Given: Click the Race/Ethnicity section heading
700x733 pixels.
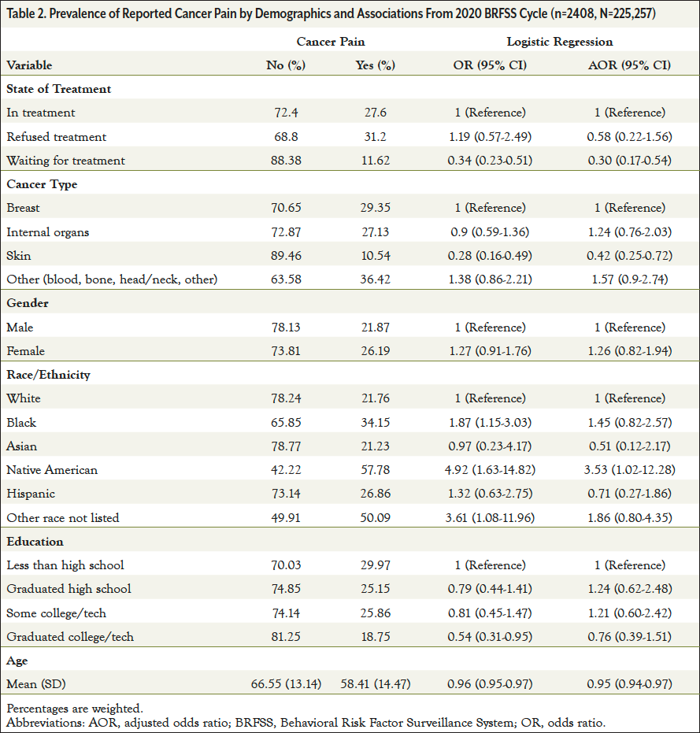Looking at the screenshot, I should (x=48, y=375).
